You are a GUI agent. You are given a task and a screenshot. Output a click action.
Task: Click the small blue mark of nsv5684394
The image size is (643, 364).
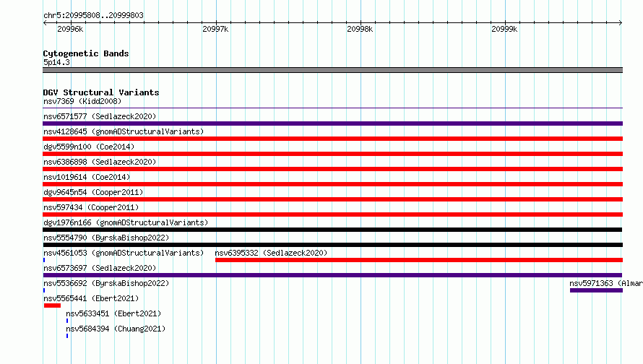(67, 336)
